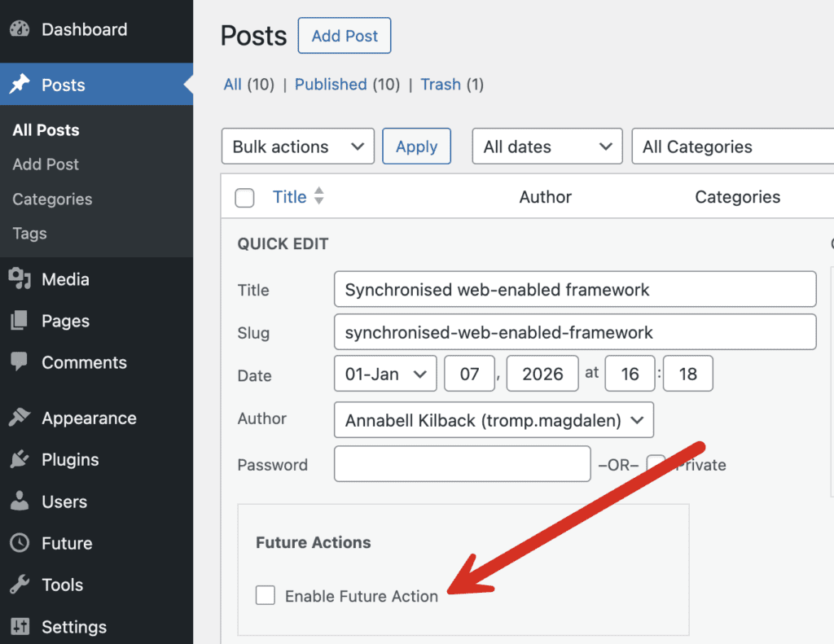Open the Author selection dropdown

pos(494,420)
